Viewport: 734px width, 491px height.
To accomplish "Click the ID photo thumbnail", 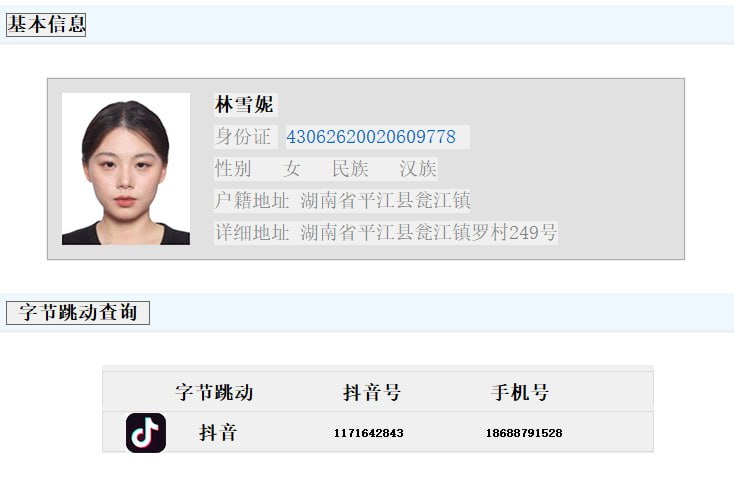I will pos(126,169).
